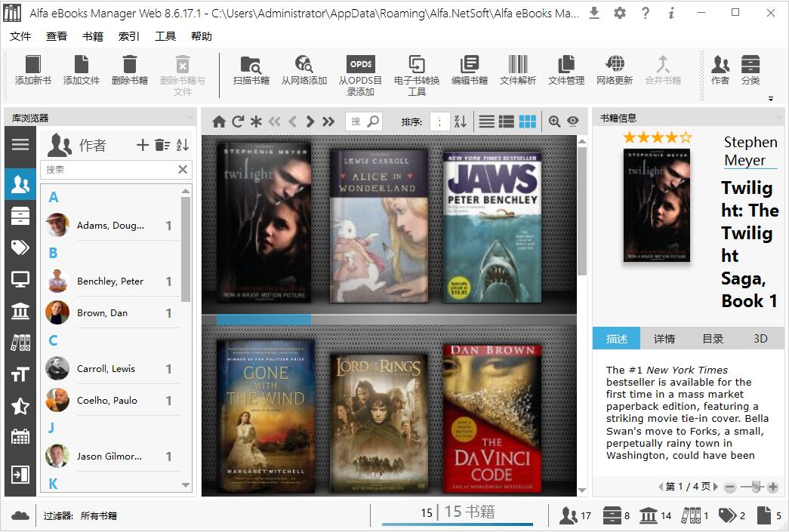This screenshot has width=789, height=532.
Task: Select the Jaws book cover
Action: [492, 227]
